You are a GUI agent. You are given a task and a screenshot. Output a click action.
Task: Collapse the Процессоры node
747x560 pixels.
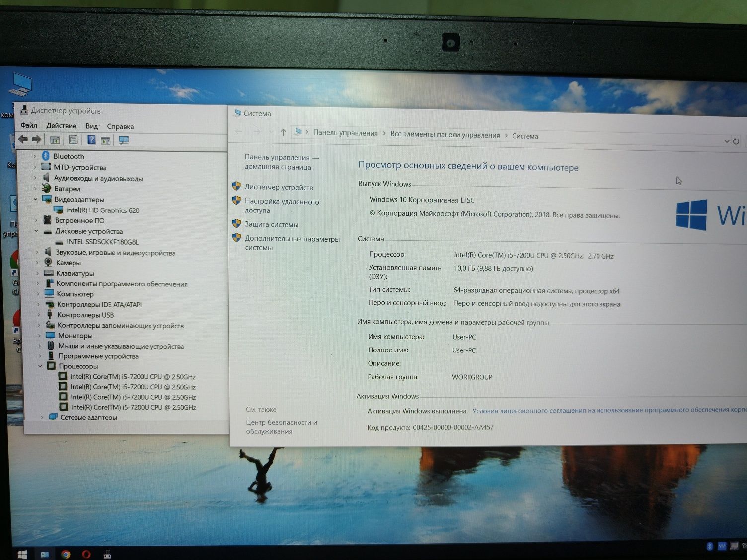40,366
